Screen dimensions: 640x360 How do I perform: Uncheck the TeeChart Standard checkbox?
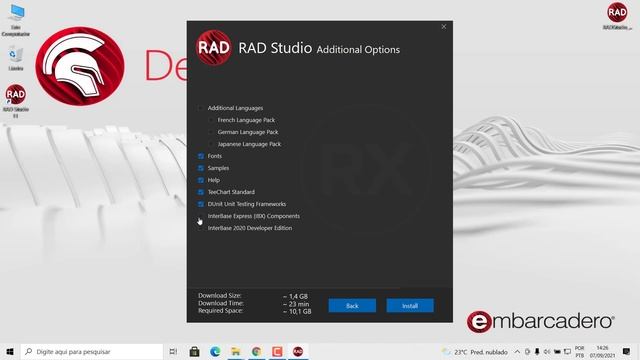tap(200, 192)
